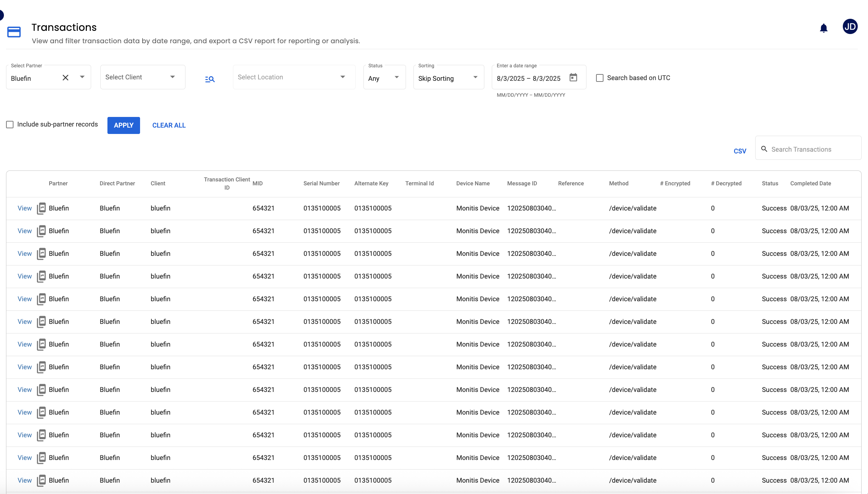Viewport: 868px width, 494px height.
Task: Copy icon in the twelfth transaction row
Action: tap(41, 458)
